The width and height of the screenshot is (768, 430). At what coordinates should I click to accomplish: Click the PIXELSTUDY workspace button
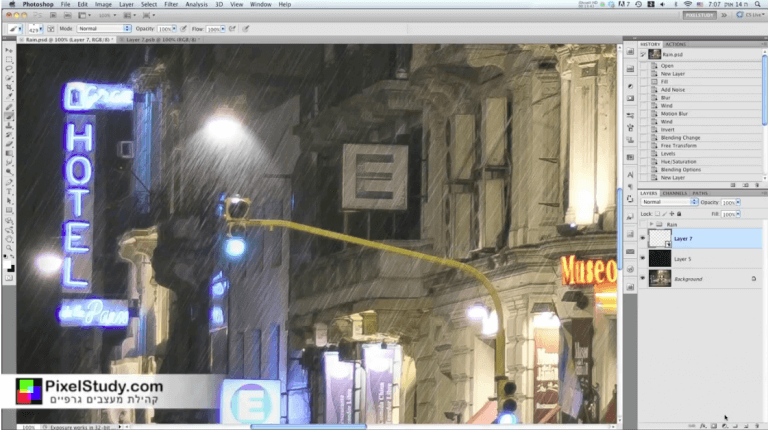[699, 15]
